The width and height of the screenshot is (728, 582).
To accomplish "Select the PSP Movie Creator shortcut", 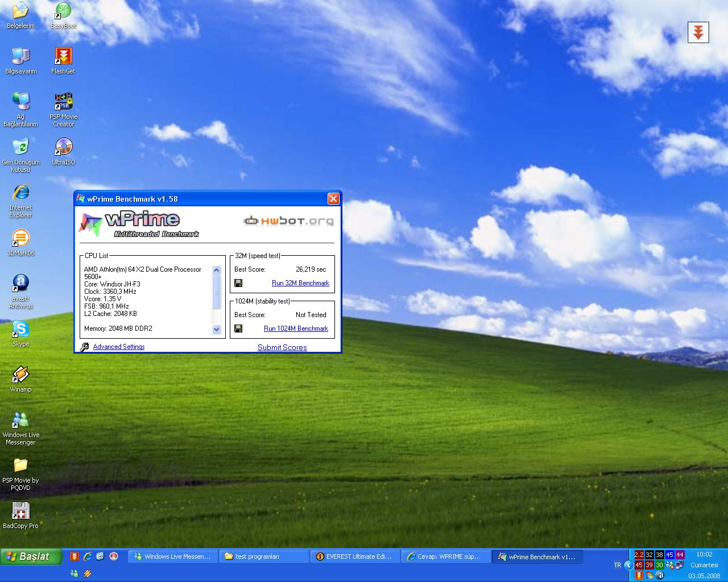I will pyautogui.click(x=63, y=109).
